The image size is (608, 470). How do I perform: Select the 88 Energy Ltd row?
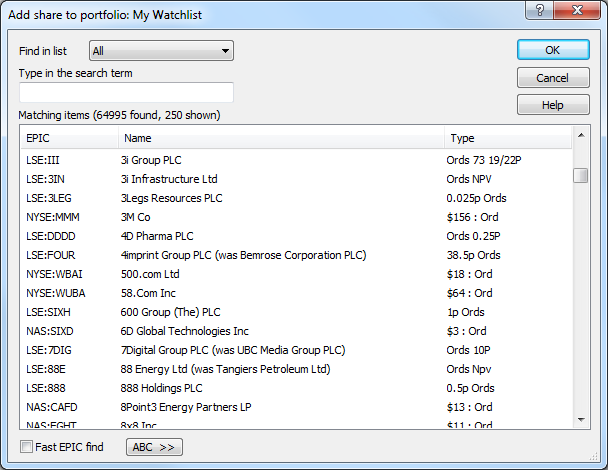pyautogui.click(x=296, y=369)
